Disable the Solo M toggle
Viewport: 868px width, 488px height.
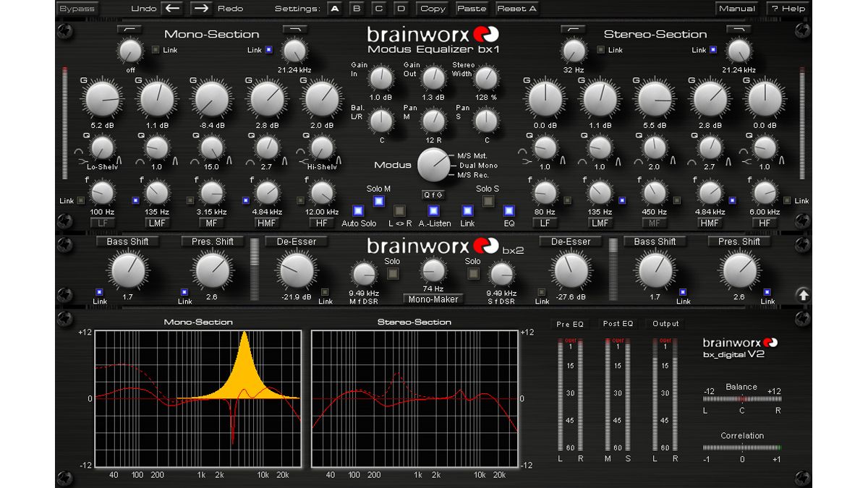tap(378, 201)
